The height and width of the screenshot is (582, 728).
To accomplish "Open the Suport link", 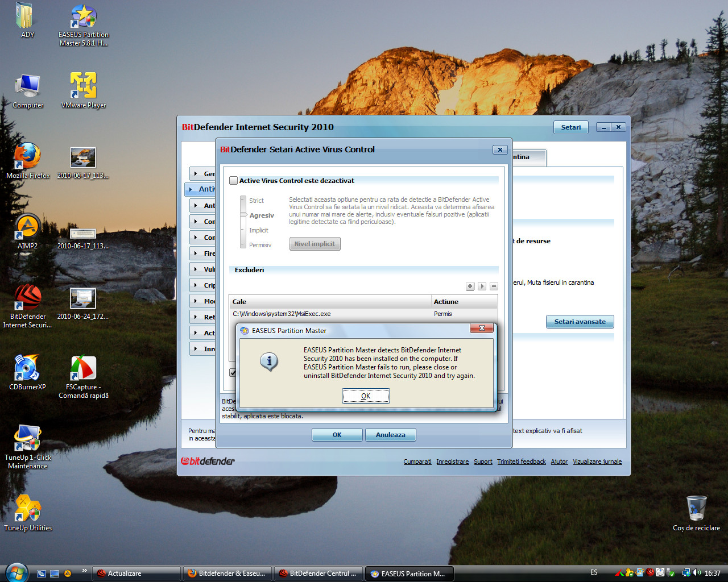I will (483, 462).
